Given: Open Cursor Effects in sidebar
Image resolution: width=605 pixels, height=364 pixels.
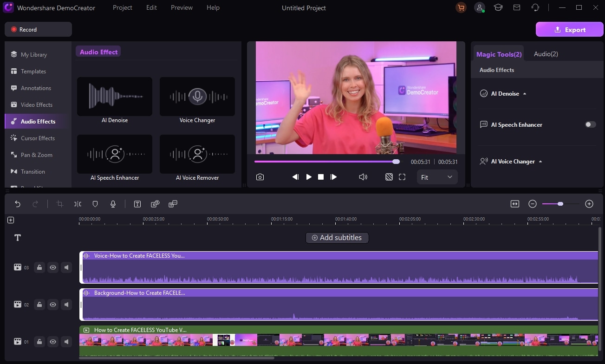Looking at the screenshot, I should click(38, 138).
